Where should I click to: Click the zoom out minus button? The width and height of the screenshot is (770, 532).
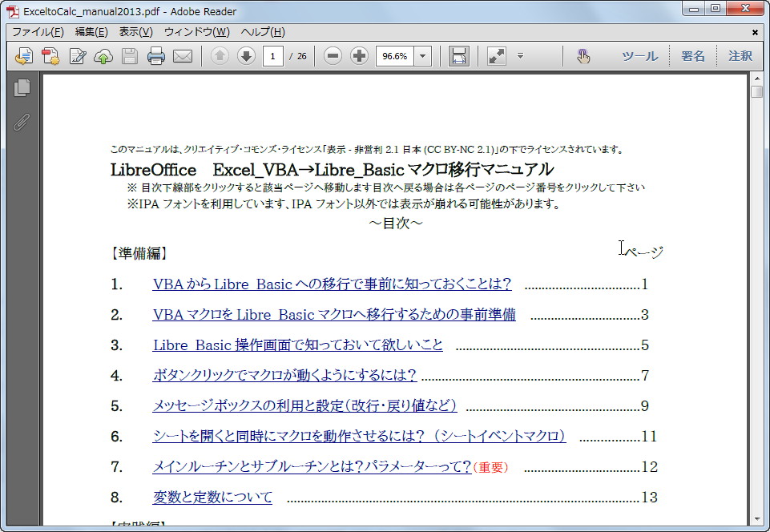click(x=333, y=56)
